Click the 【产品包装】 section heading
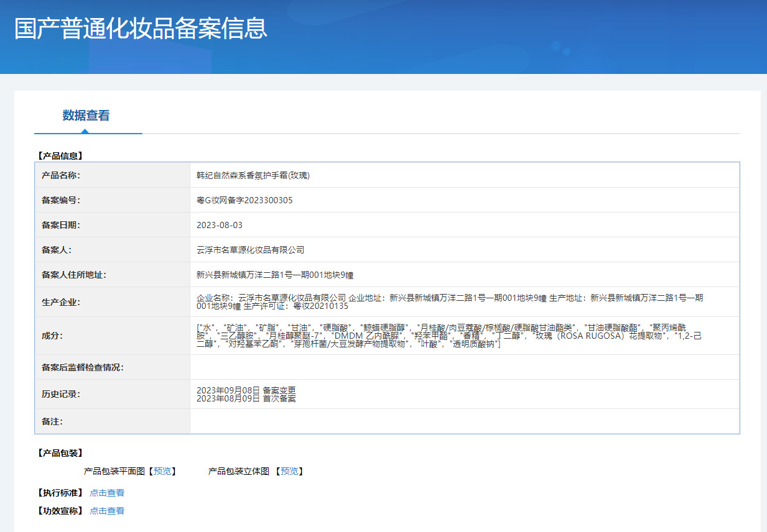Screen dimensions: 767x532 60,452
